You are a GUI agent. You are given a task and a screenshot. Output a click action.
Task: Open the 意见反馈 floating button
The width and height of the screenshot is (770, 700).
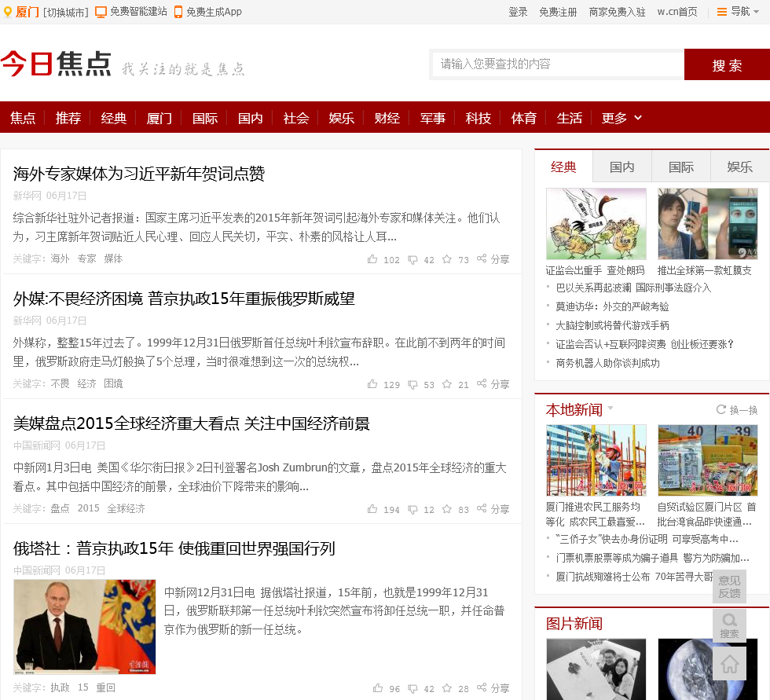[x=729, y=587]
